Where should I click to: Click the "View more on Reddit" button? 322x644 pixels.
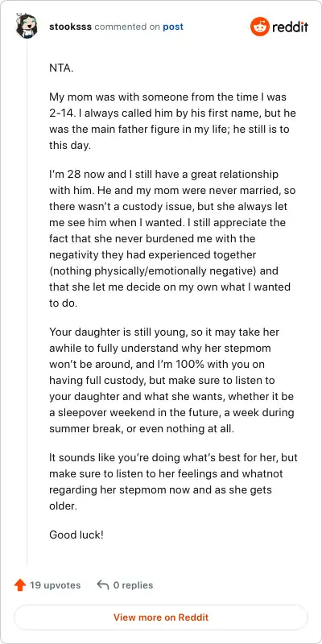161,617
